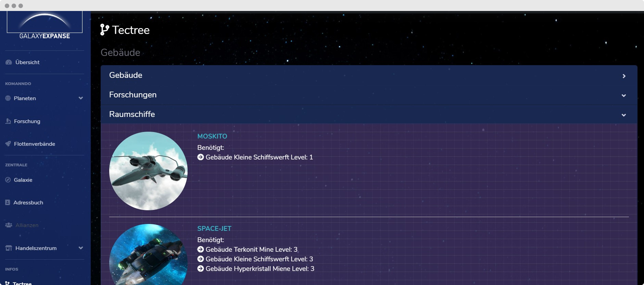This screenshot has width=644, height=285.
Task: Click arrow icon before Terkonit Mine Level: 3
Action: point(201,249)
